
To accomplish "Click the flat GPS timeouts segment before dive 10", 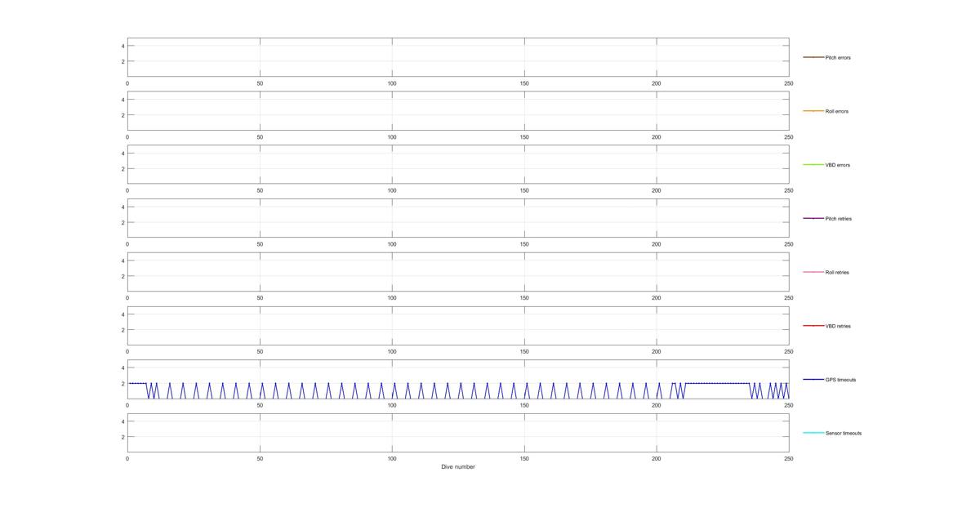I will tap(137, 383).
